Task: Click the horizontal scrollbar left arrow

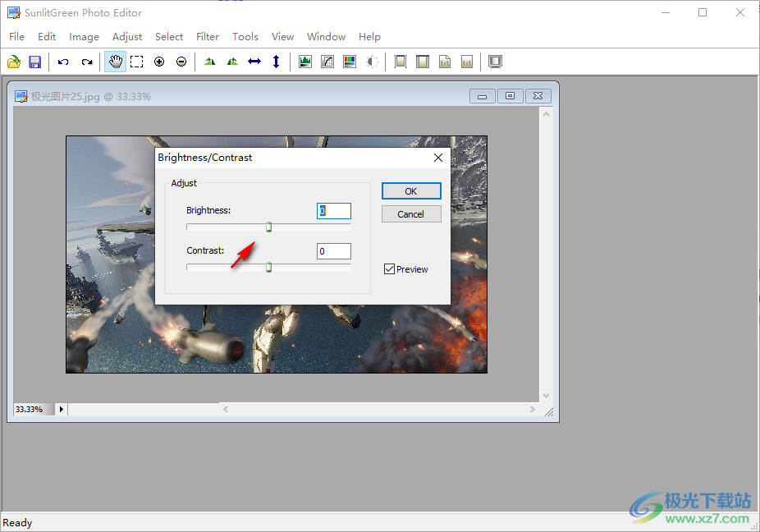Action: click(226, 410)
